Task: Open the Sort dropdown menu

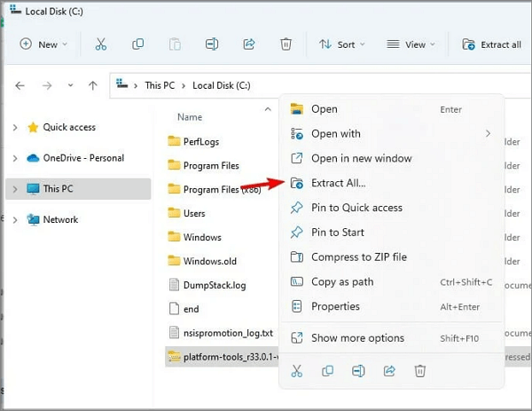Action: click(x=342, y=44)
